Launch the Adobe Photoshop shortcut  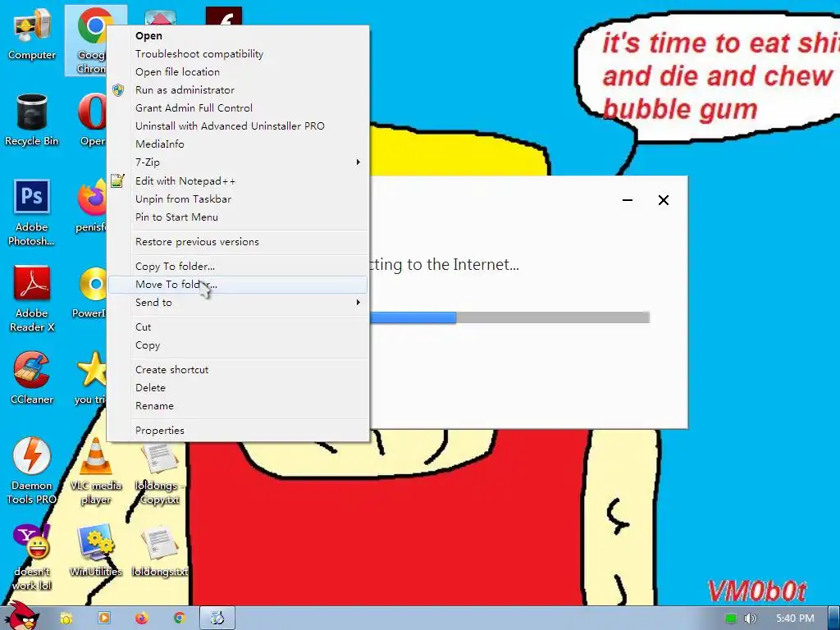[32, 212]
